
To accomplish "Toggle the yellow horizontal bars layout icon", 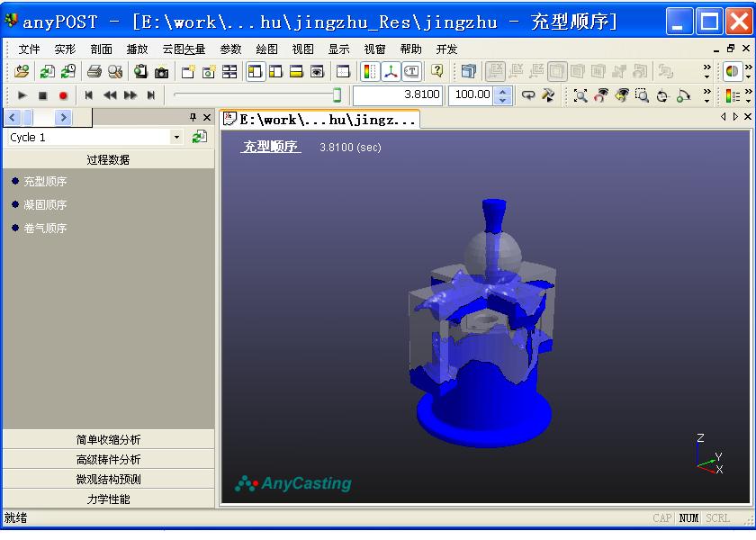I will coord(296,72).
